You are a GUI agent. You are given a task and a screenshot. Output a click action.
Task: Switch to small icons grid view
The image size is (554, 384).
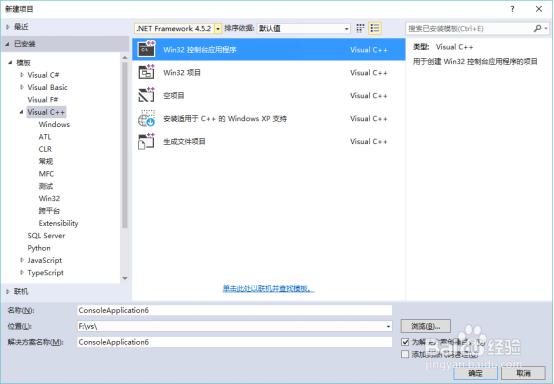pyautogui.click(x=360, y=28)
